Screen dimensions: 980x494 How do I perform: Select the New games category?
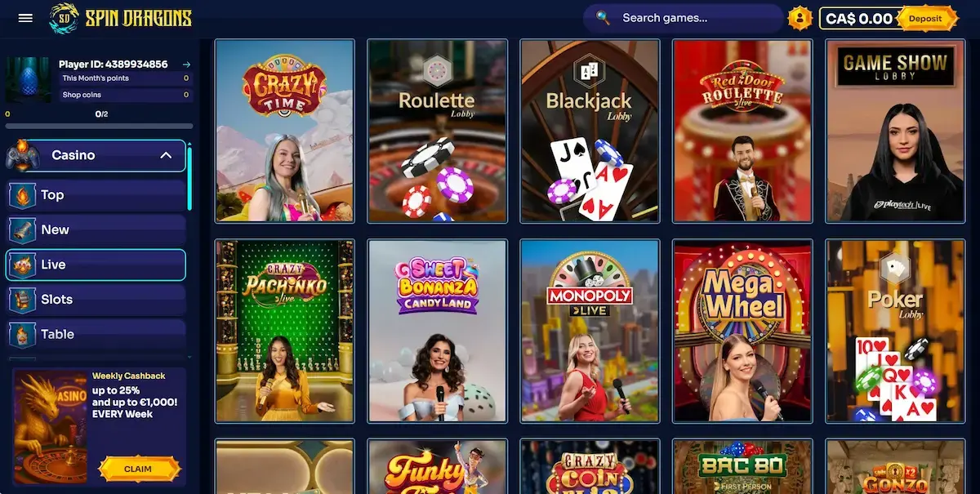pos(96,230)
